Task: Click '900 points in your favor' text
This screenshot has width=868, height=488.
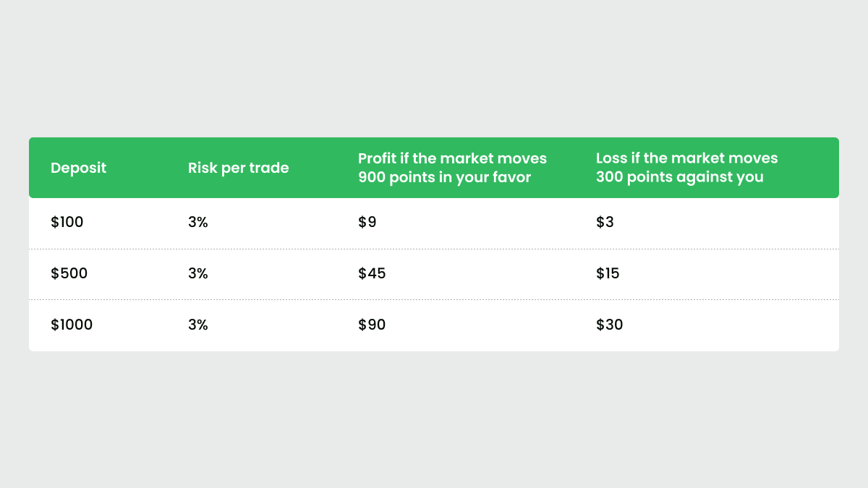Action: 444,177
